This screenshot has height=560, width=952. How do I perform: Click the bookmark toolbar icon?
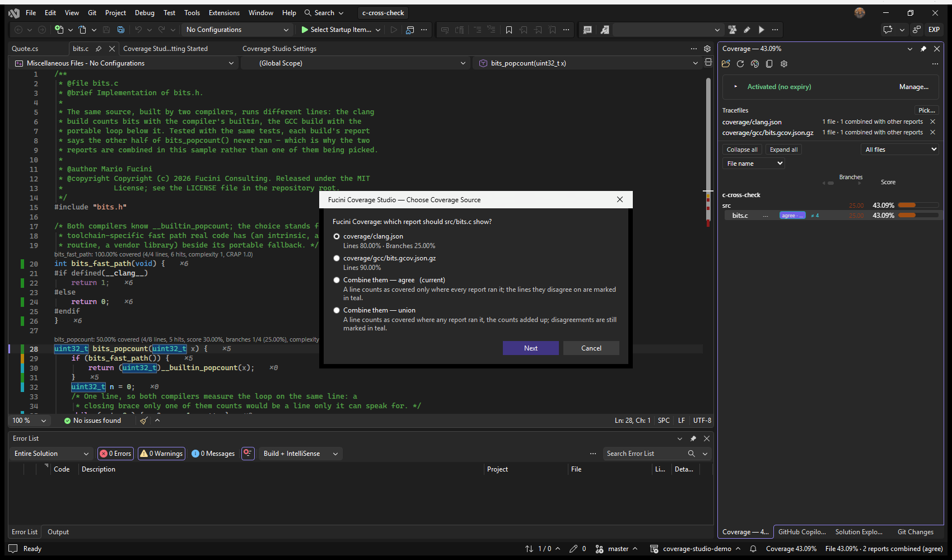click(509, 30)
